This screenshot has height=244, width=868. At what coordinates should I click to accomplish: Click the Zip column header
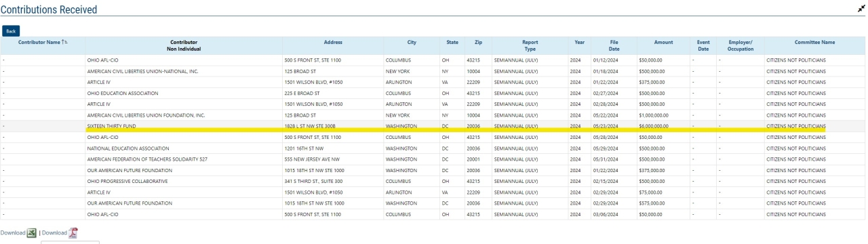pos(478,43)
